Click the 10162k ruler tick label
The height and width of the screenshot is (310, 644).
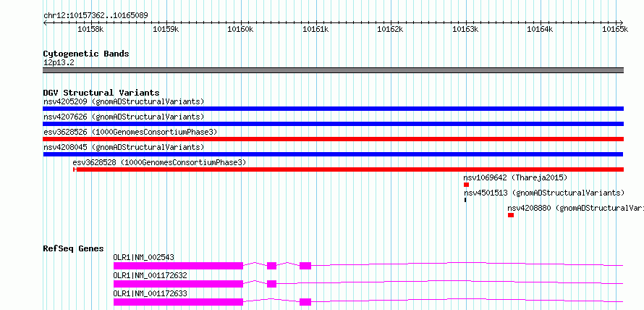pos(390,29)
